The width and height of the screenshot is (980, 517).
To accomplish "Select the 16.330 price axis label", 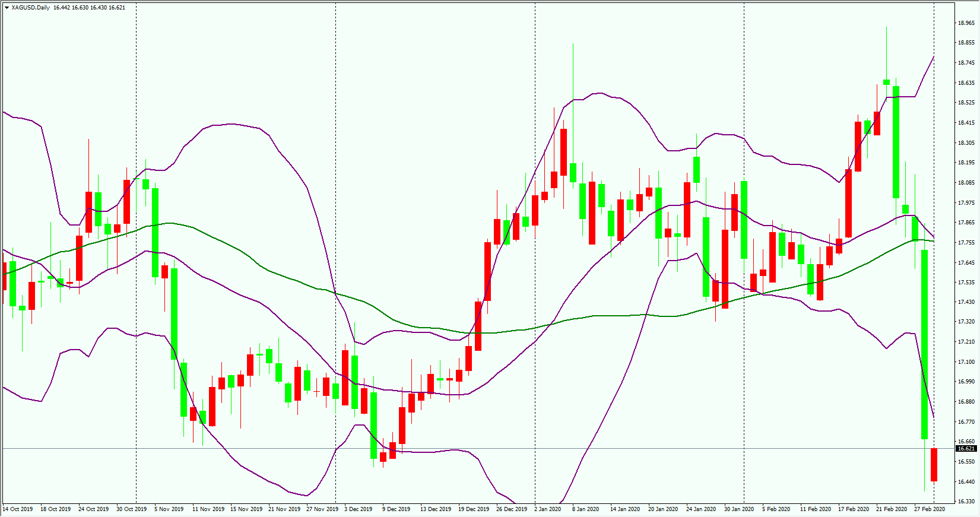I will tap(966, 502).
